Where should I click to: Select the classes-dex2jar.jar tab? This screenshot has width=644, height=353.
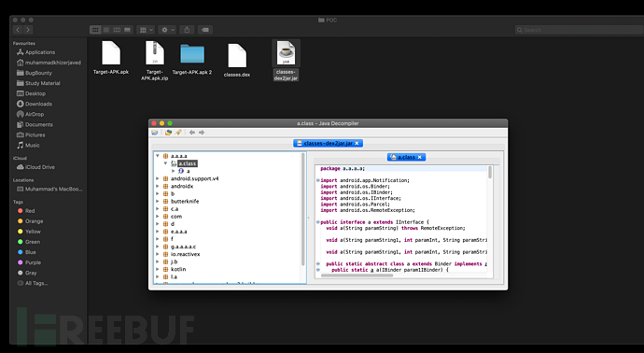coord(329,143)
